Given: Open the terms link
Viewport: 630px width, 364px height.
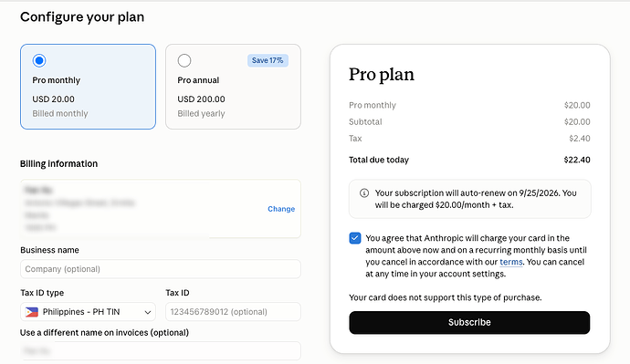Looking at the screenshot, I should click(511, 262).
